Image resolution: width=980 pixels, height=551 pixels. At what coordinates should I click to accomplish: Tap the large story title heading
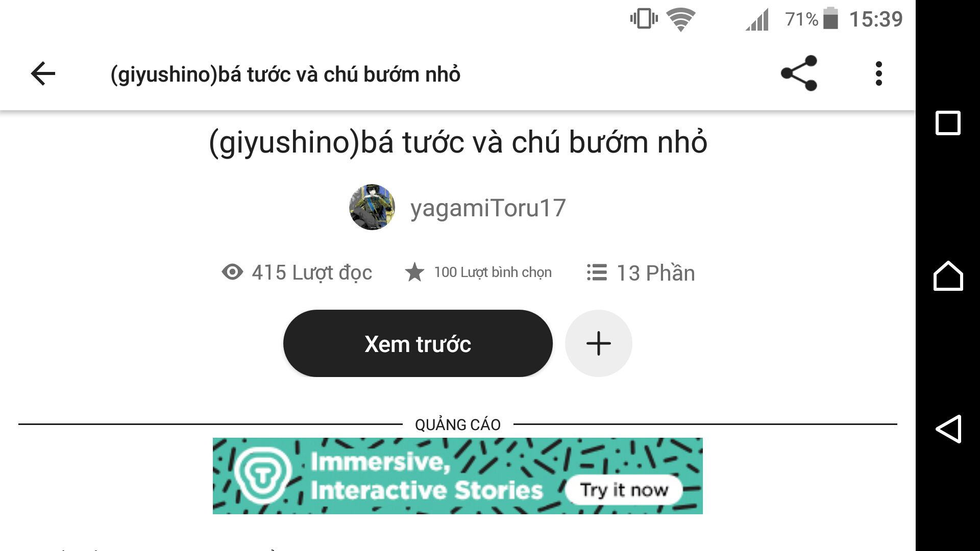coord(458,142)
